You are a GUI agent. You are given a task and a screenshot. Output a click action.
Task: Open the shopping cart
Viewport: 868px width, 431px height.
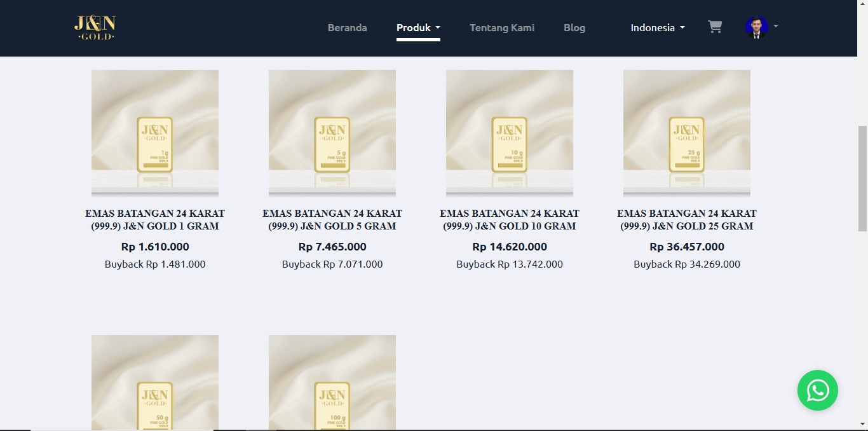click(715, 27)
